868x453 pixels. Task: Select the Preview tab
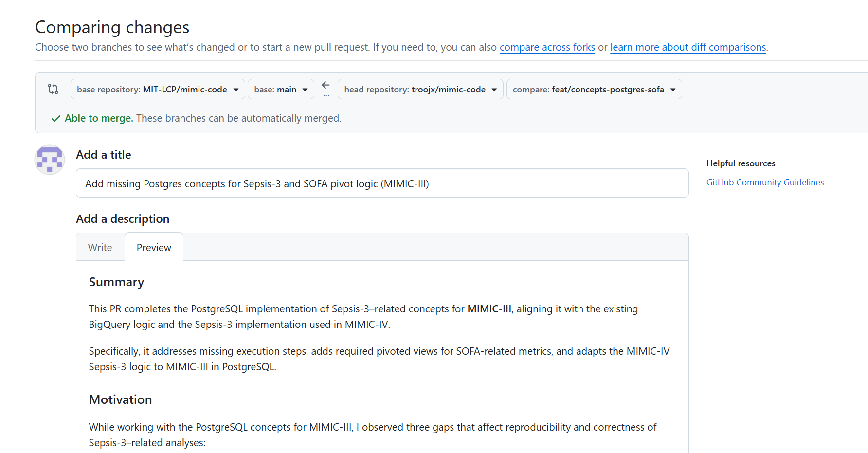tap(154, 247)
